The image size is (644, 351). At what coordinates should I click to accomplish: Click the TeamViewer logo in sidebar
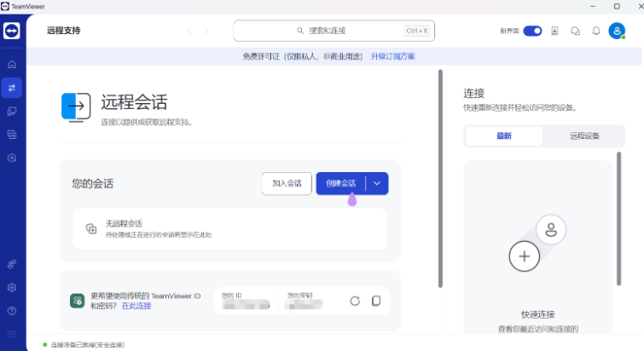pos(11,31)
